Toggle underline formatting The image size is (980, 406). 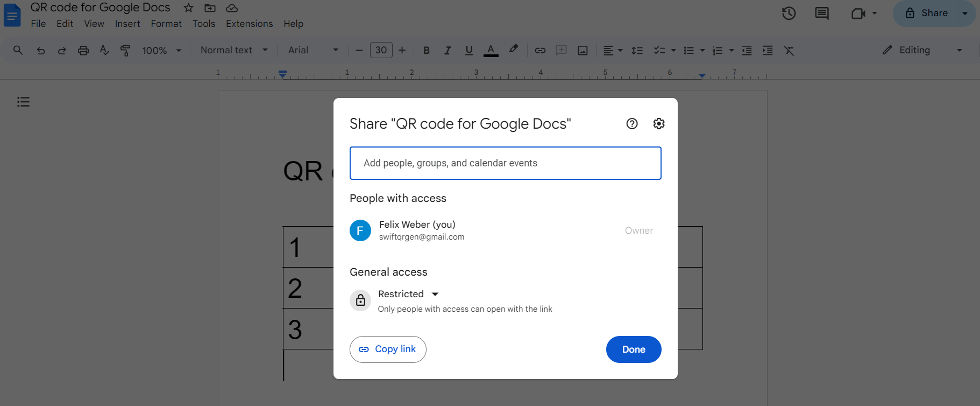pos(469,50)
